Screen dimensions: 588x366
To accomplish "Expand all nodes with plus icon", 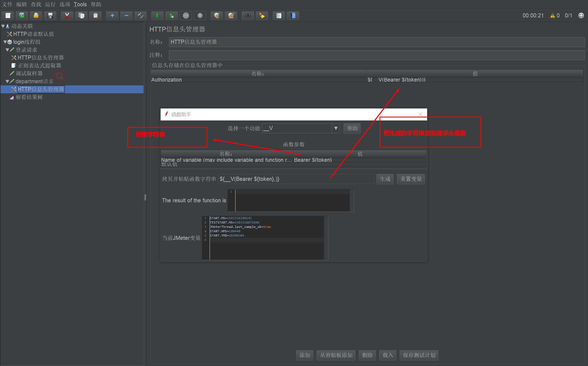I will pos(112,15).
